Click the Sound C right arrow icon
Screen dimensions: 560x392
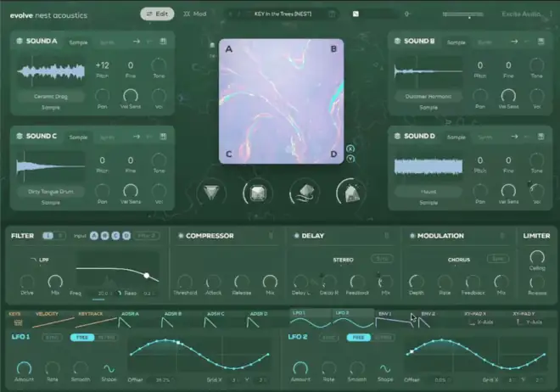[137, 137]
